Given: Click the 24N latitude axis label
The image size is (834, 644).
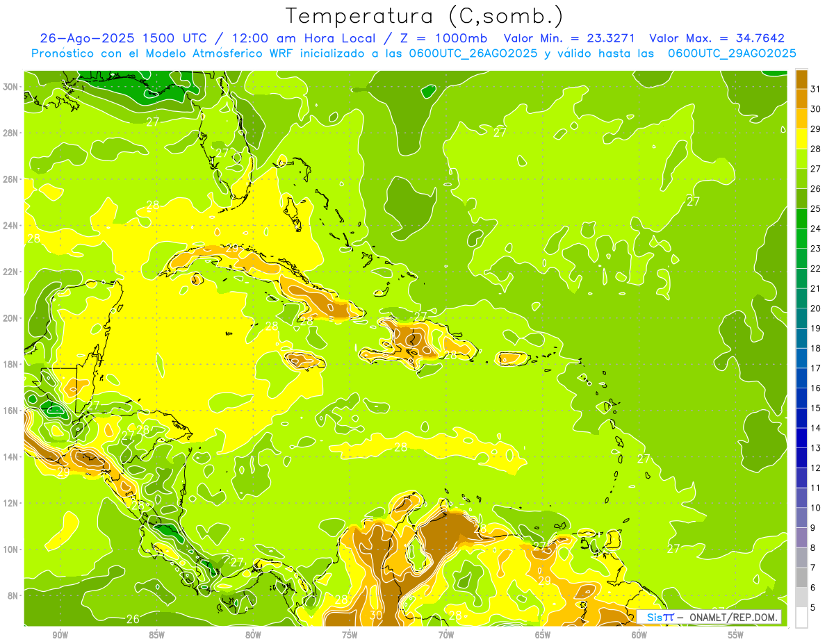Looking at the screenshot, I should click(x=10, y=226).
